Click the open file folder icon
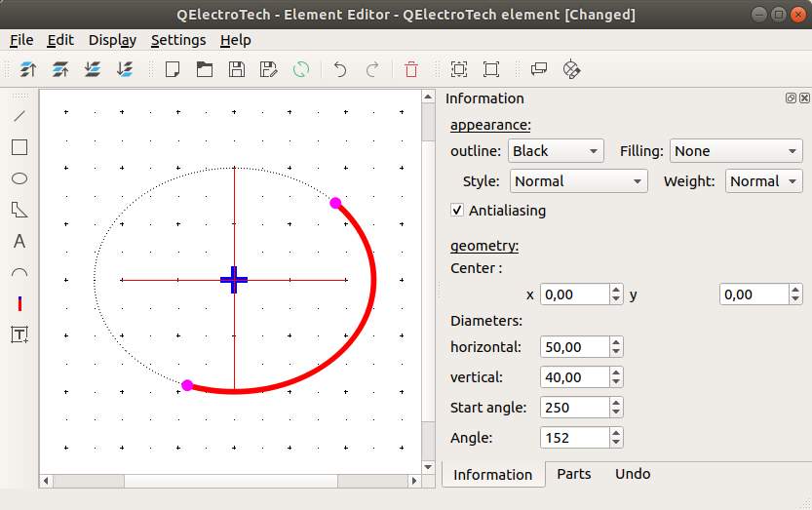This screenshot has height=510, width=812. coord(205,69)
